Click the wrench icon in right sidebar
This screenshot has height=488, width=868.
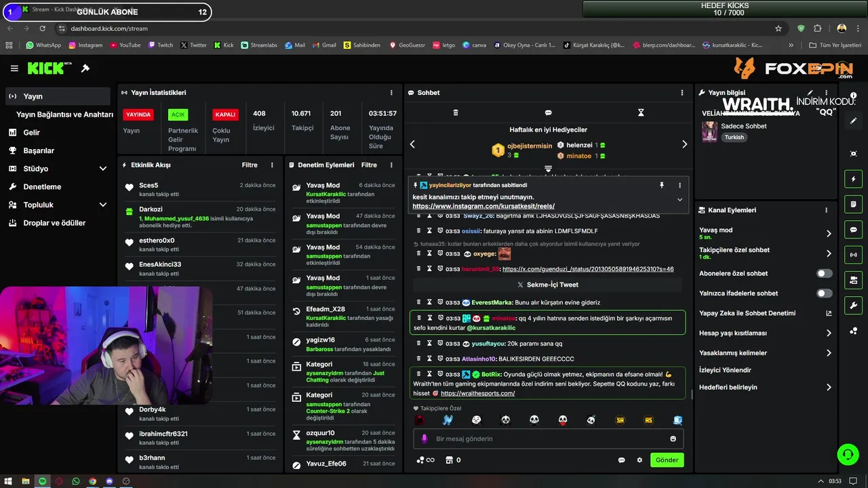pyautogui.click(x=853, y=305)
